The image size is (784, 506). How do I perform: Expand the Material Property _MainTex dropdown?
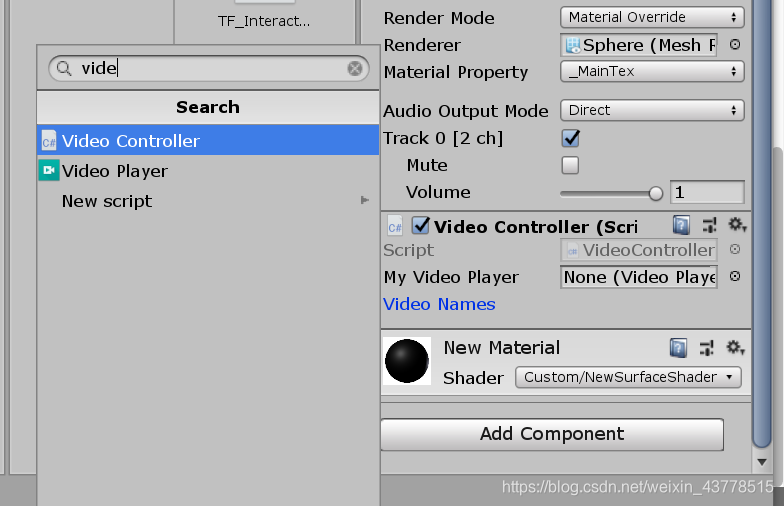[x=651, y=71]
